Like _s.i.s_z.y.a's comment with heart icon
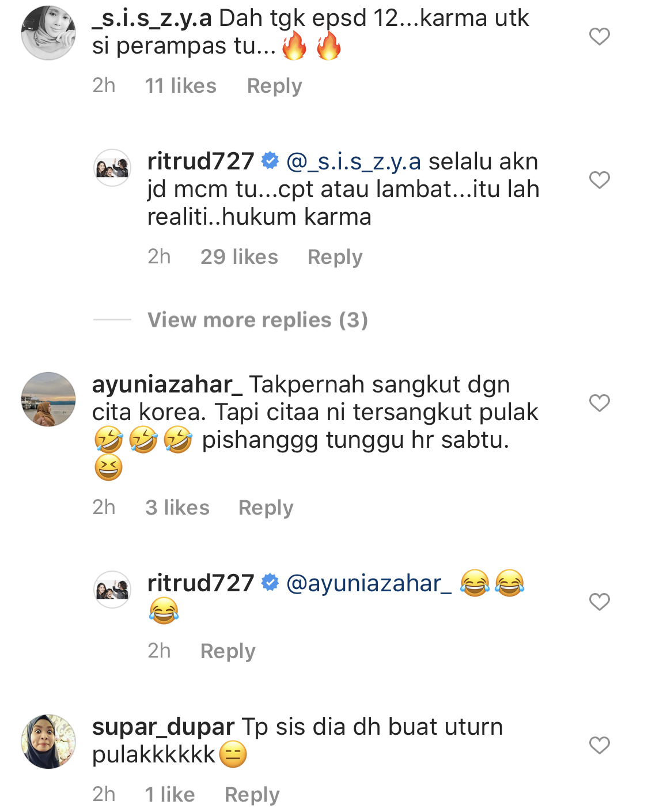 pos(599,36)
